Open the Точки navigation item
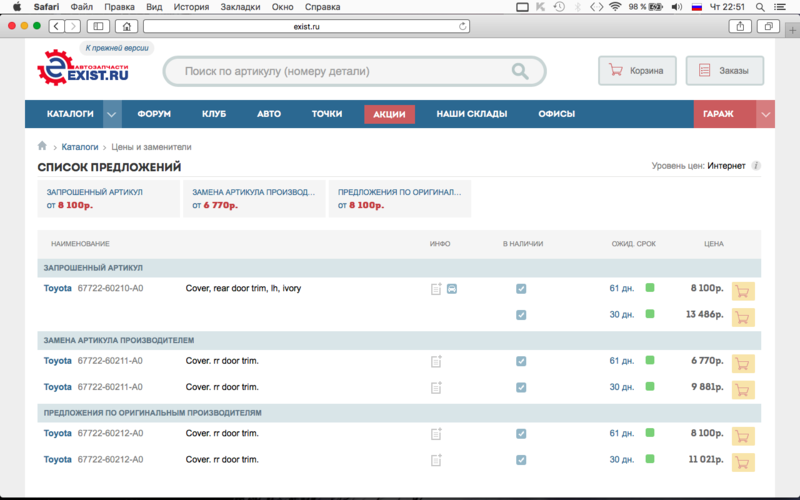Screen dimensions: 800x500 [327, 114]
